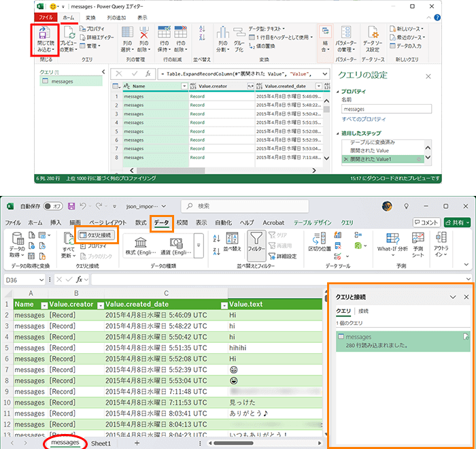Expand Value.creator column in Power Query

point(250,86)
